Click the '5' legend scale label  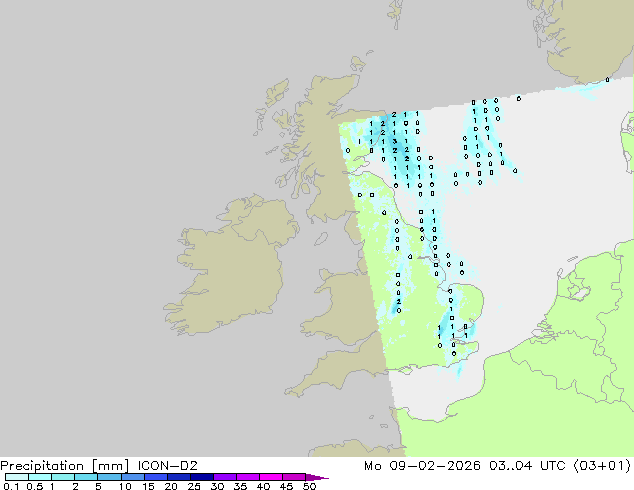(x=98, y=486)
